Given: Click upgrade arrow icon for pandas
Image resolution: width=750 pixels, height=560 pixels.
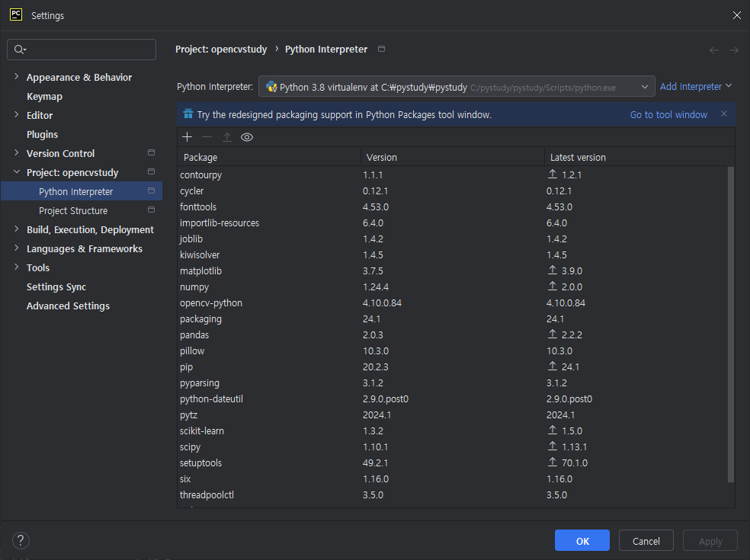Looking at the screenshot, I should [553, 334].
